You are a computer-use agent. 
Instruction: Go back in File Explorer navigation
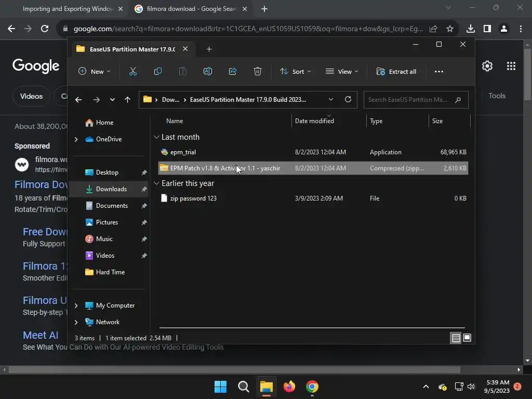pos(78,100)
